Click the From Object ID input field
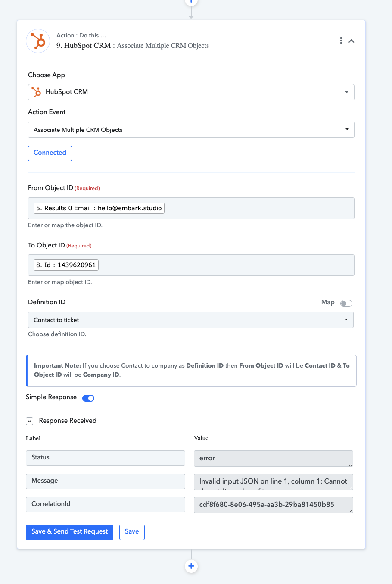 191,208
